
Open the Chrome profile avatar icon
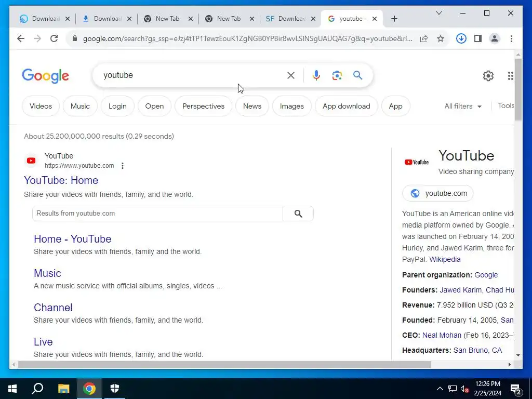495,38
